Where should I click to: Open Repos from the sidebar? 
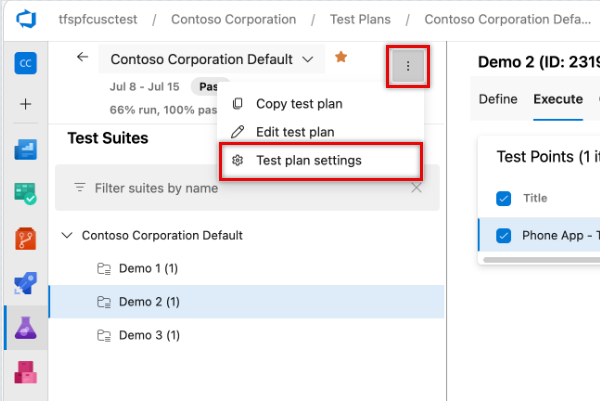tap(25, 237)
